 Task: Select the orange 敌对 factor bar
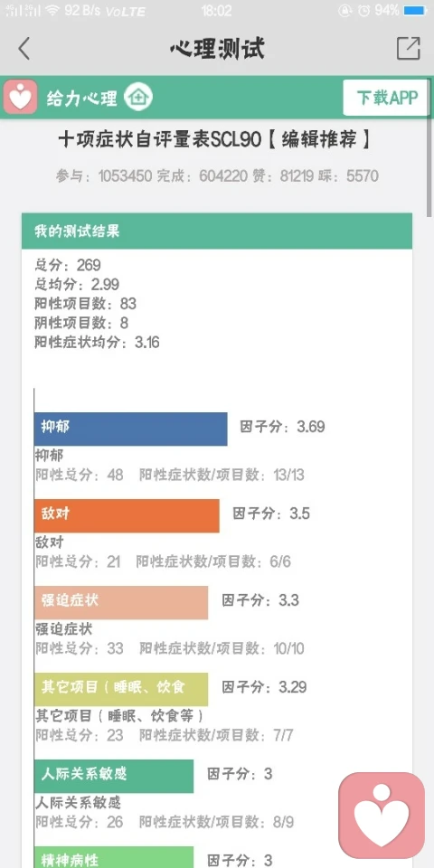(127, 515)
